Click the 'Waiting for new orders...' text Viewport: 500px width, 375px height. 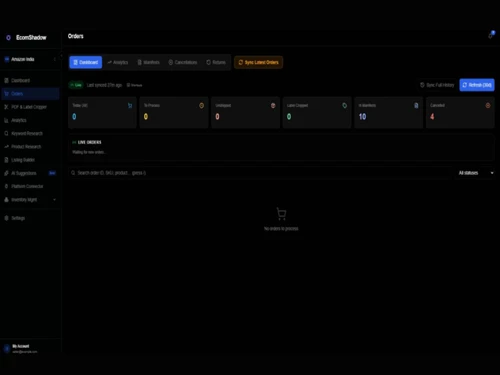click(x=89, y=152)
